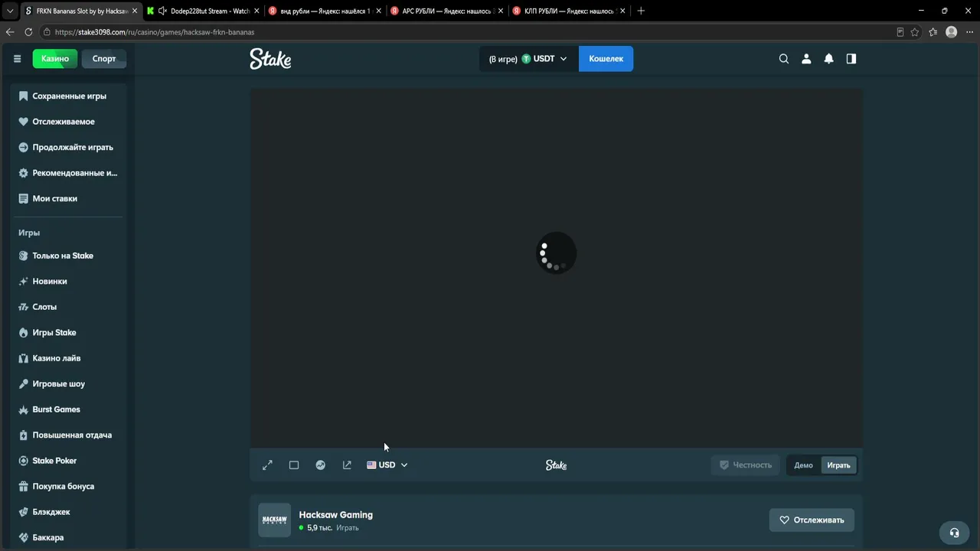Click the Hacksaw Gaming provider logo
Screen dimensions: 980x551
click(x=274, y=520)
